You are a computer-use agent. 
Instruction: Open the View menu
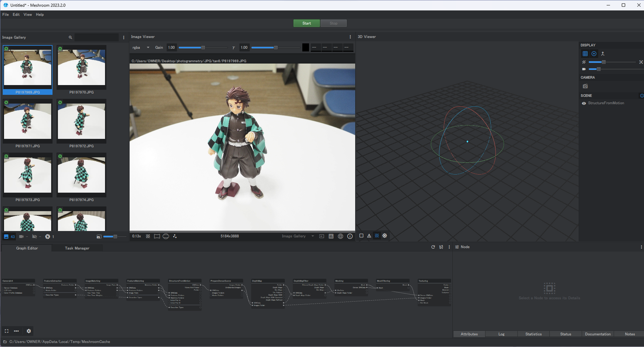27,15
